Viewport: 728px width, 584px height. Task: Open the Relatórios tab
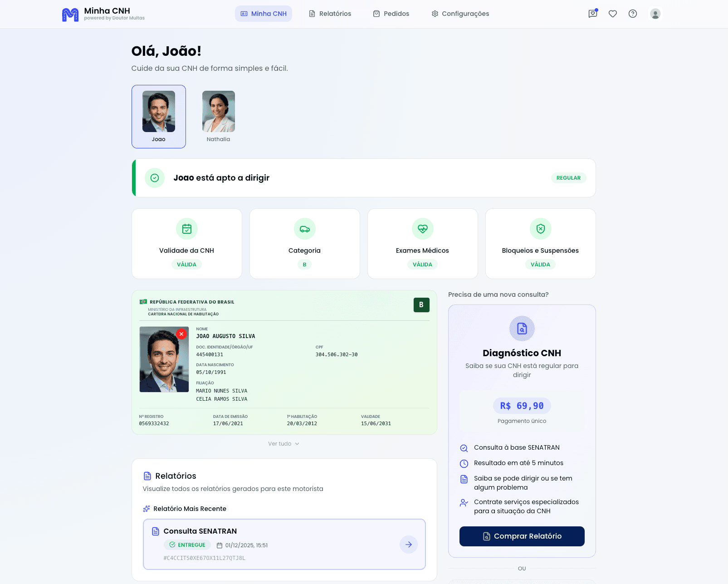click(330, 14)
